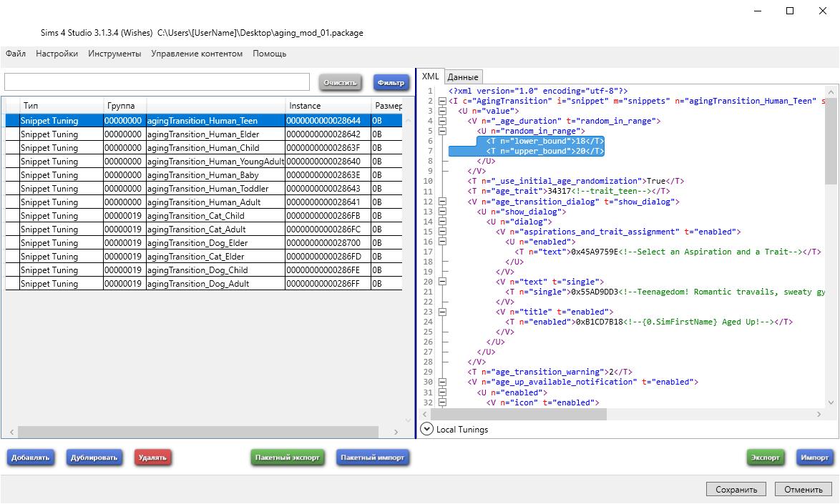Click the Очистить button
This screenshot has width=840, height=504.
click(340, 82)
